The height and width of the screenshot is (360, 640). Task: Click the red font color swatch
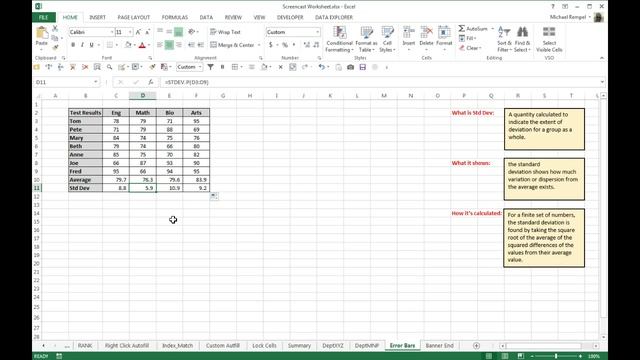[142, 45]
